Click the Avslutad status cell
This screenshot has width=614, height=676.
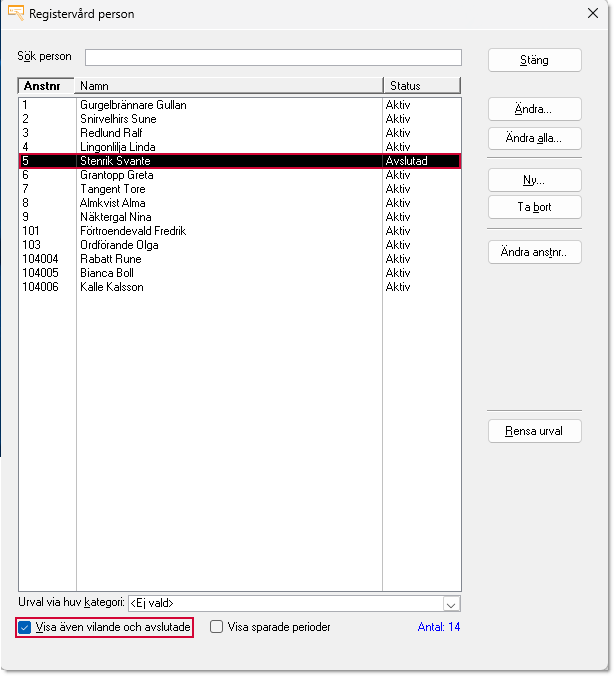pyautogui.click(x=407, y=161)
